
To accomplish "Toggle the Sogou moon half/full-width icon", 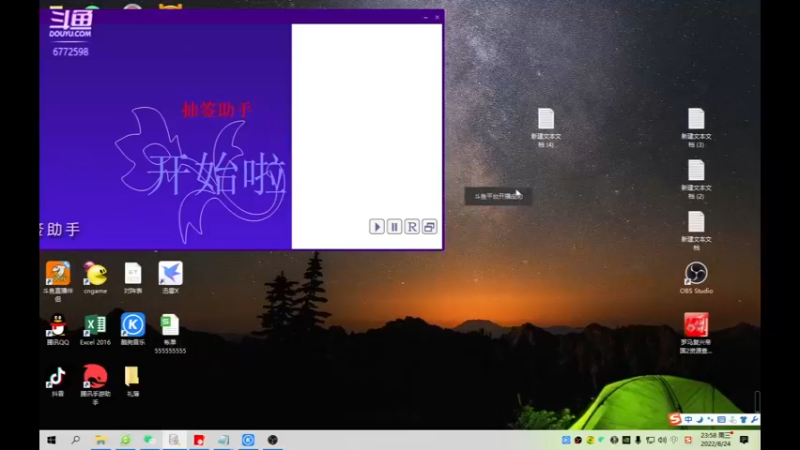I will click(x=699, y=419).
